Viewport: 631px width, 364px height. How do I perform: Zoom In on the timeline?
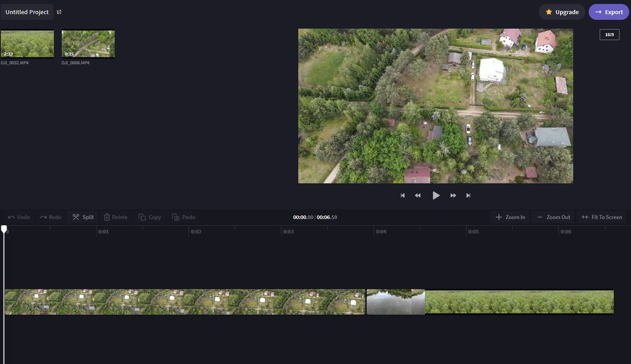[510, 217]
